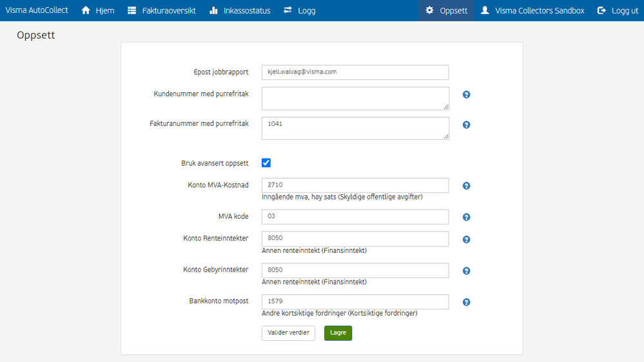Image resolution: width=644 pixels, height=362 pixels.
Task: Click text 'Andre kortsiktige fordringer (Kortsiktige fordringer)'
Action: pos(340,313)
